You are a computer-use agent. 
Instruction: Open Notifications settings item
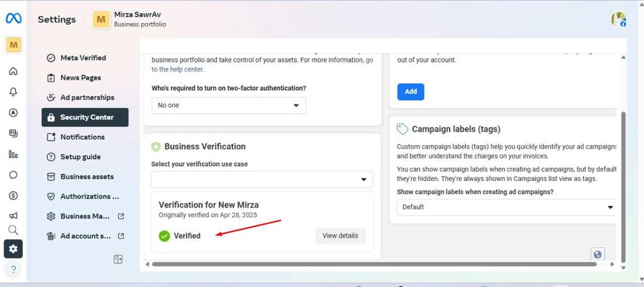pyautogui.click(x=85, y=137)
